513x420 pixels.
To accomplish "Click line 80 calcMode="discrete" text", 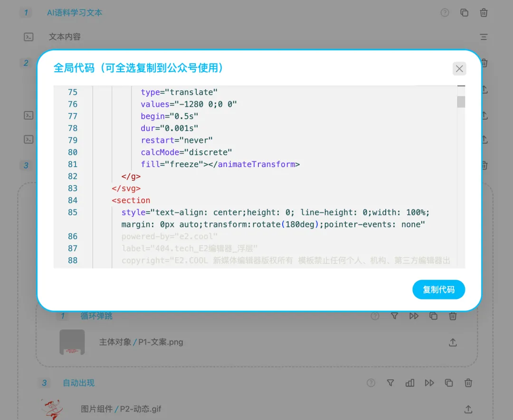I will click(187, 152).
